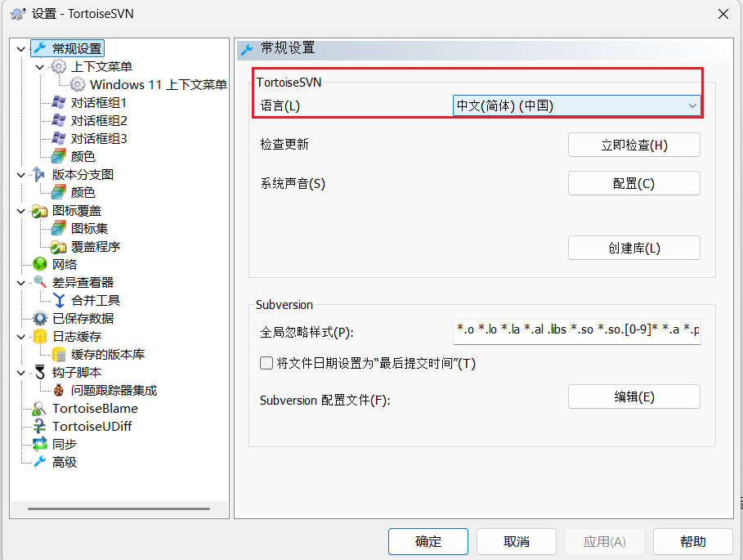Click the gear icon beside Windows 11 上下文菜单

[x=77, y=84]
